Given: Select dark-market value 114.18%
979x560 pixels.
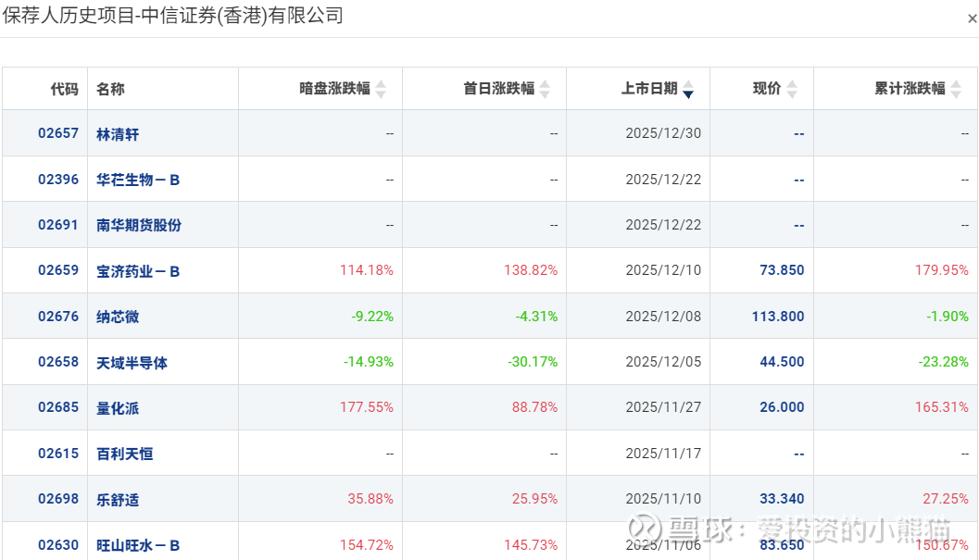Looking at the screenshot, I should (x=367, y=270).
